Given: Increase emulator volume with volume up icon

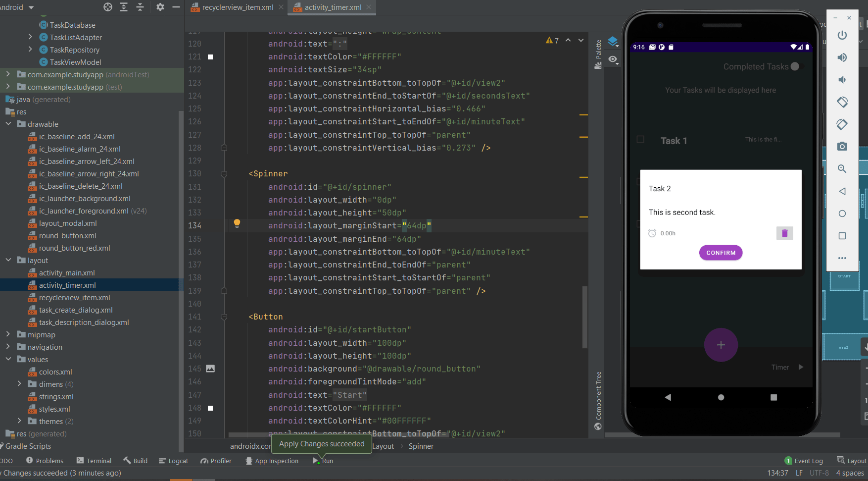Looking at the screenshot, I should pos(842,57).
